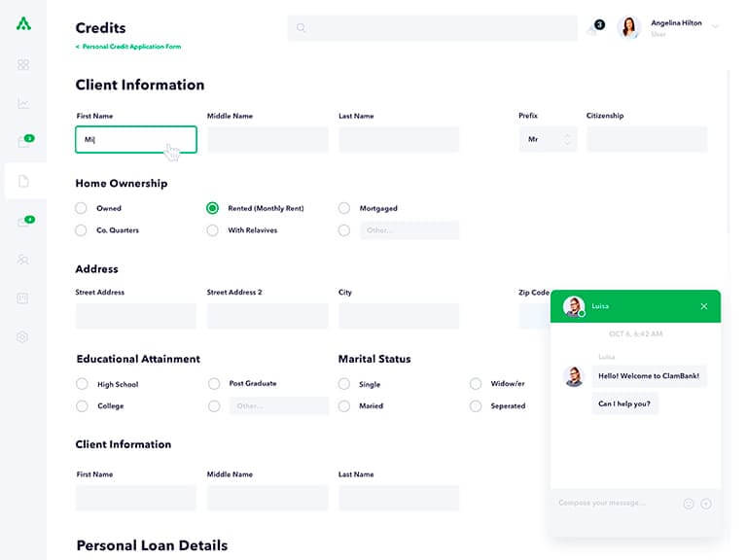This screenshot has height=560, width=747.
Task: Open the Prefix Mr dropdown
Action: tap(548, 139)
